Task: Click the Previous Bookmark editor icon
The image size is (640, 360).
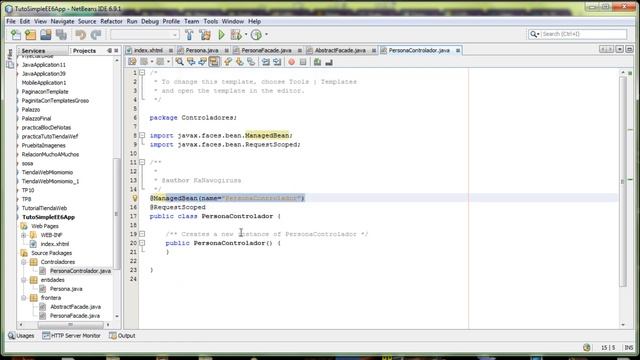Action: (228, 62)
